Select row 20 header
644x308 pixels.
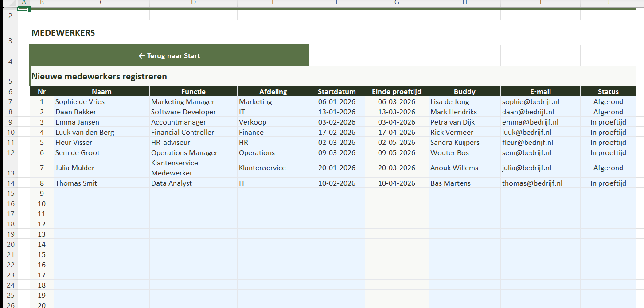click(x=11, y=244)
